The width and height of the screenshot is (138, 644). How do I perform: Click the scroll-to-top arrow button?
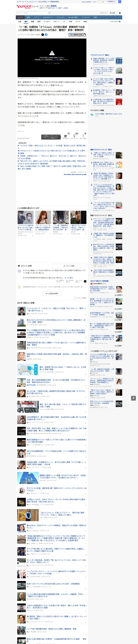pos(133,398)
